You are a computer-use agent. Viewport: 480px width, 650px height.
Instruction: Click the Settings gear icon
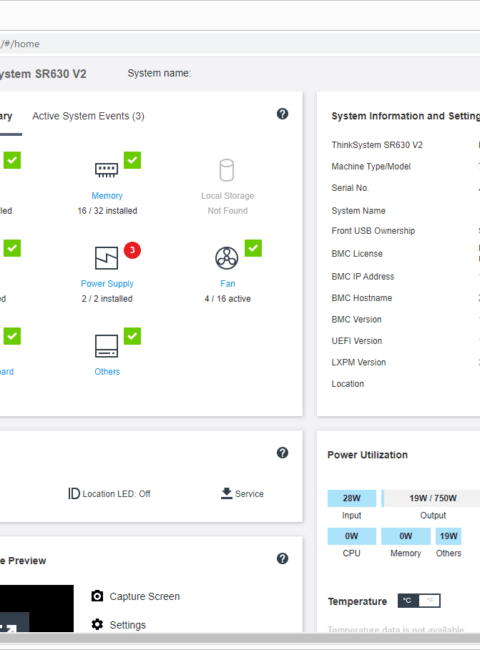[97, 624]
